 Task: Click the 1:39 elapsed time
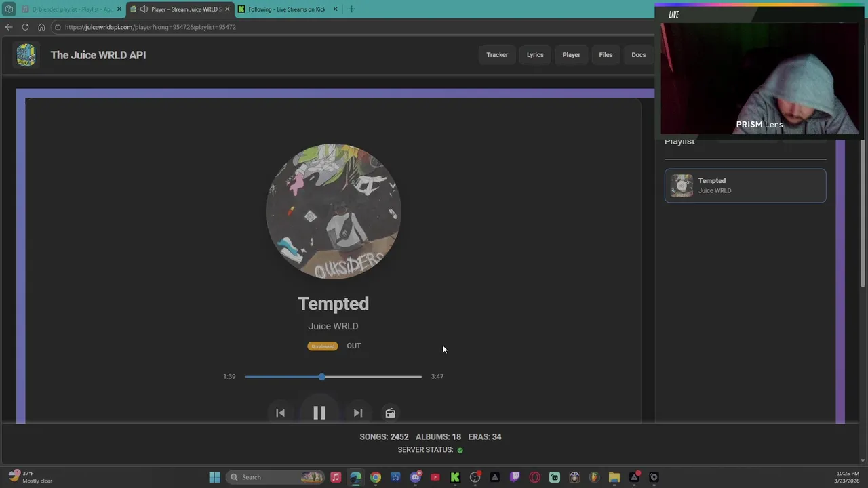pos(229,376)
